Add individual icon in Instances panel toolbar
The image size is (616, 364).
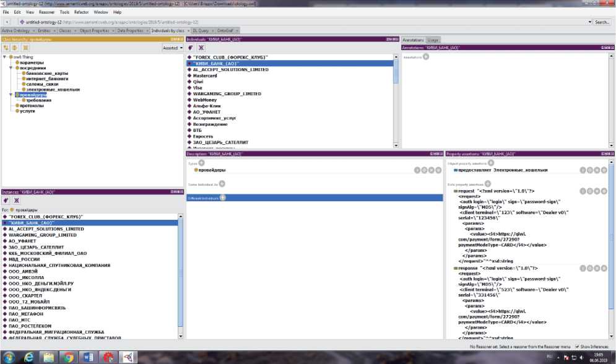point(6,200)
